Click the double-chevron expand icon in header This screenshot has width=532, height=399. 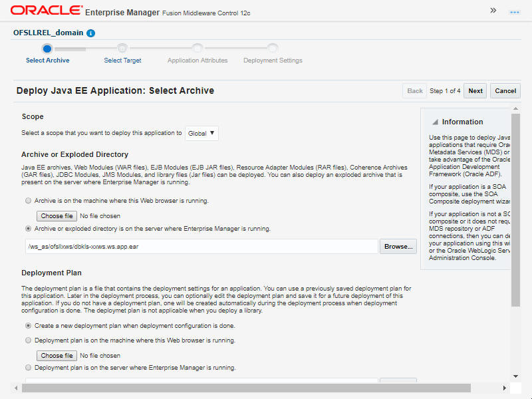(493, 11)
